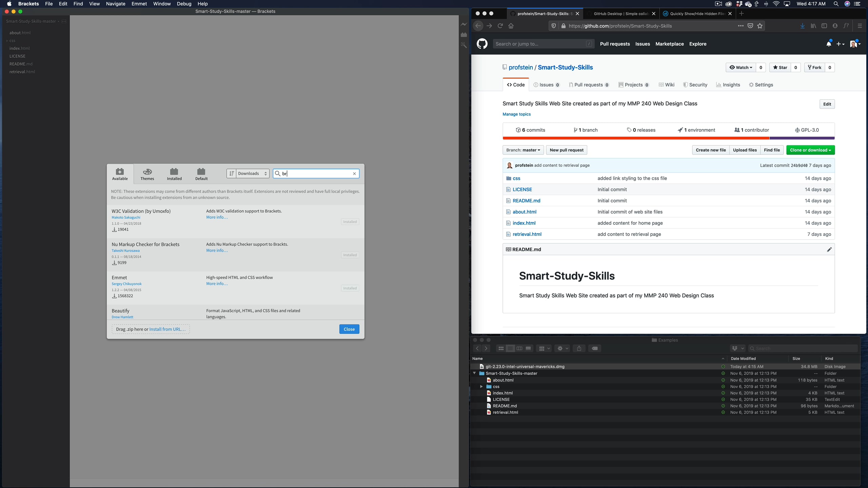Open Firefox Downloads from the toolbar
Image resolution: width=868 pixels, height=488 pixels.
click(802, 26)
